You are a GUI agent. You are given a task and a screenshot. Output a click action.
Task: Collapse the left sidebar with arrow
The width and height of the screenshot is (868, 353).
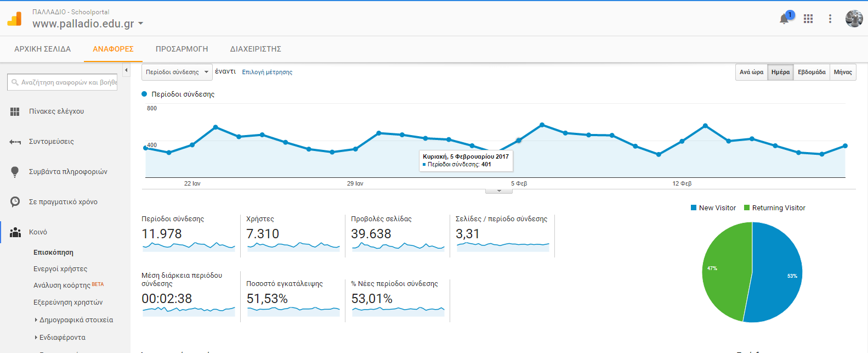[x=126, y=70]
